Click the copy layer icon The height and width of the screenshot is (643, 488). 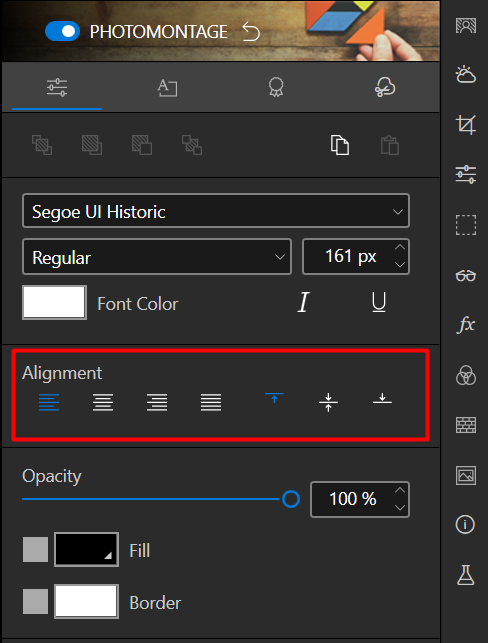tap(340, 145)
